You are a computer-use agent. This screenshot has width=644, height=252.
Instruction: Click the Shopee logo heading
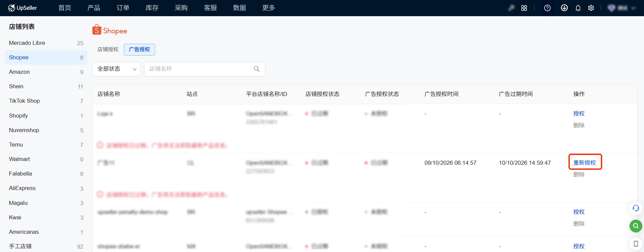coord(110,30)
